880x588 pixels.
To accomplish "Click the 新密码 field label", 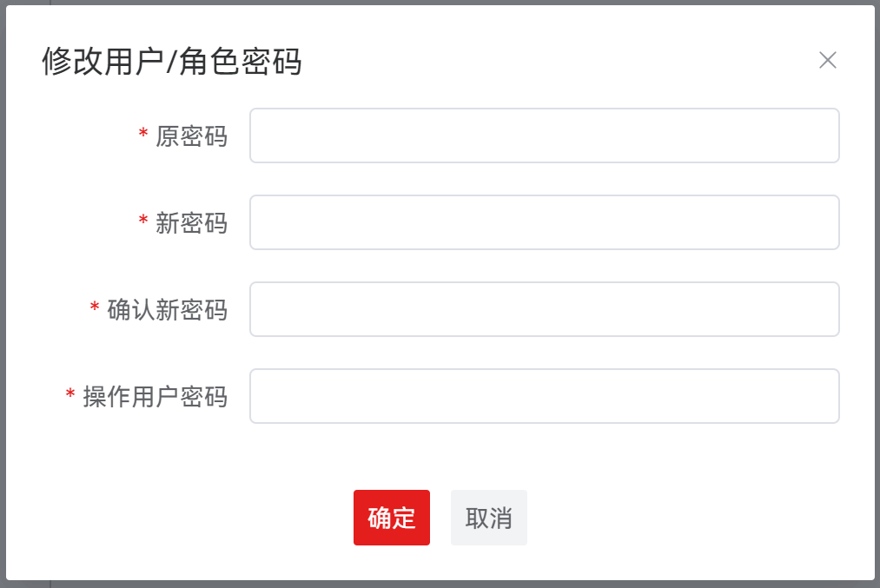I will pos(191,223).
